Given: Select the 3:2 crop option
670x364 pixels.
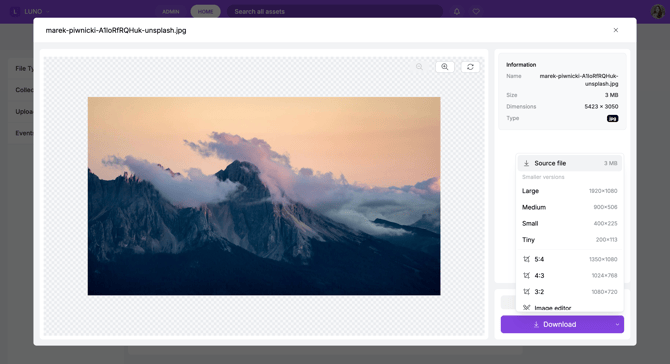Looking at the screenshot, I should coord(570,292).
